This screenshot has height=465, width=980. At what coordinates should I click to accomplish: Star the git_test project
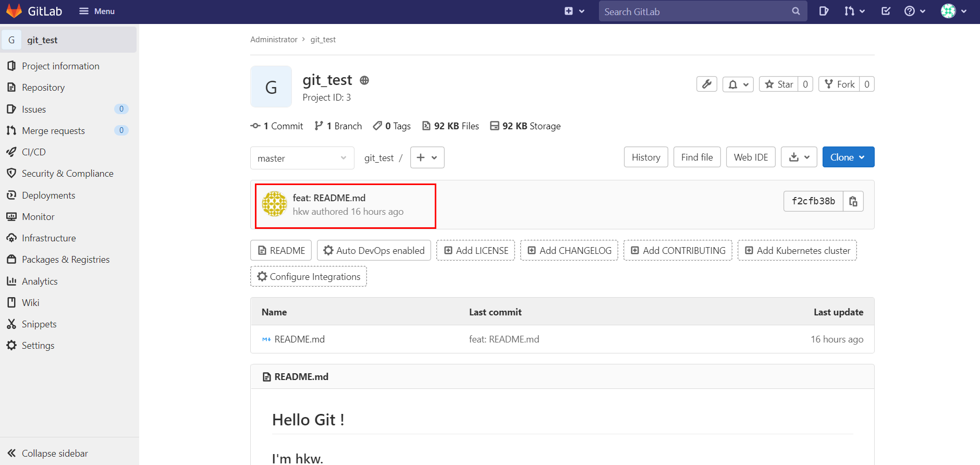(779, 84)
